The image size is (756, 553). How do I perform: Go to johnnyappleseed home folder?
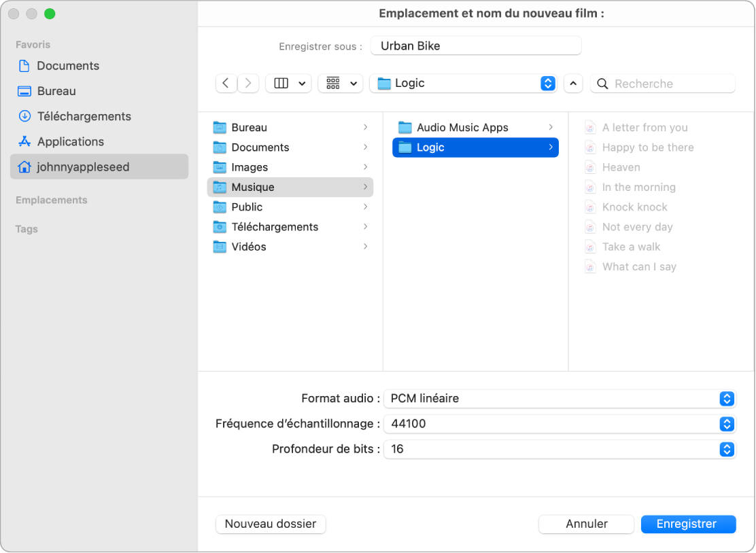pyautogui.click(x=83, y=167)
